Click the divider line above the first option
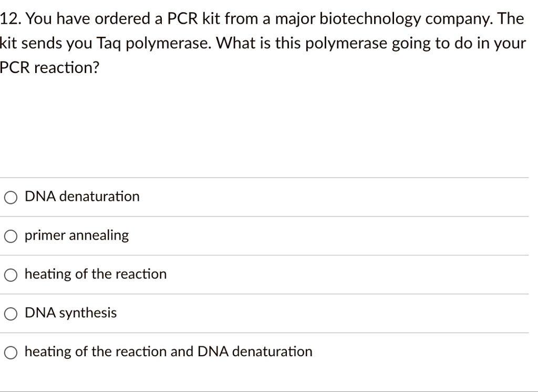The height and width of the screenshot is (392, 538). (x=263, y=178)
